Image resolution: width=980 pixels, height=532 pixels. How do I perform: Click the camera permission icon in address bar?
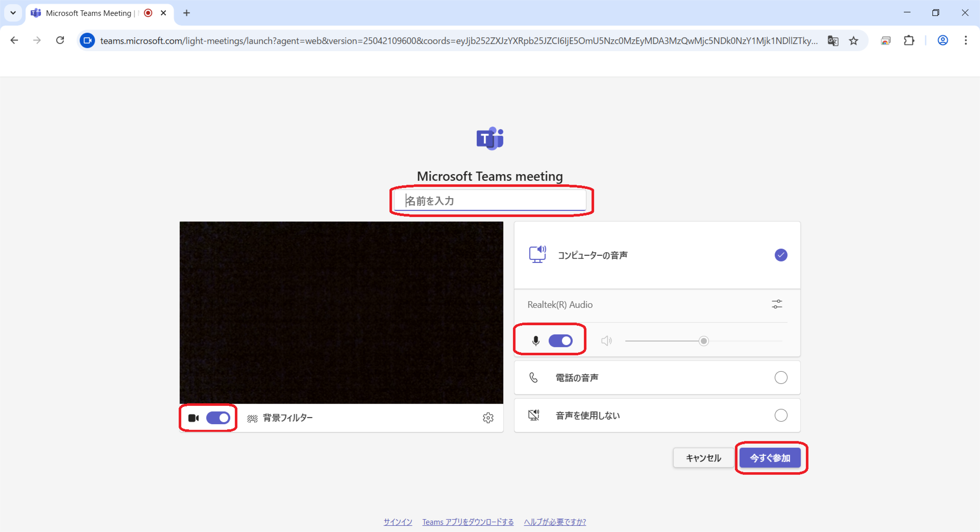[88, 40]
